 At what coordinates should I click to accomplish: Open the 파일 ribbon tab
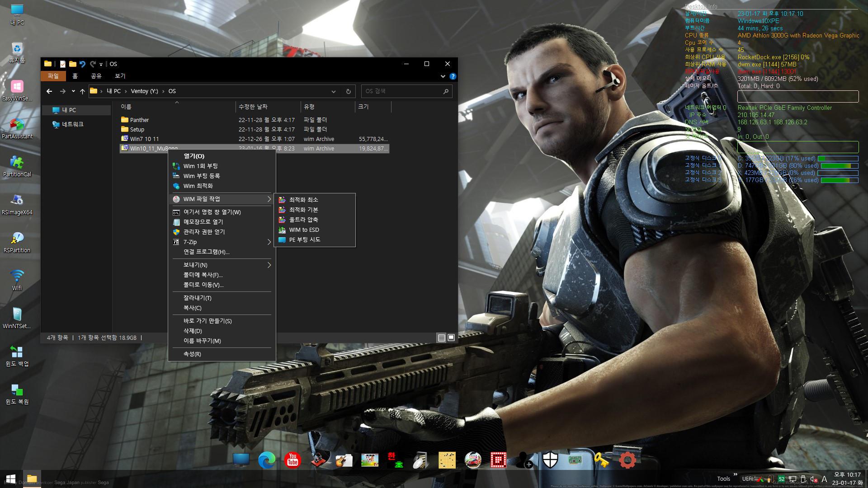[53, 76]
